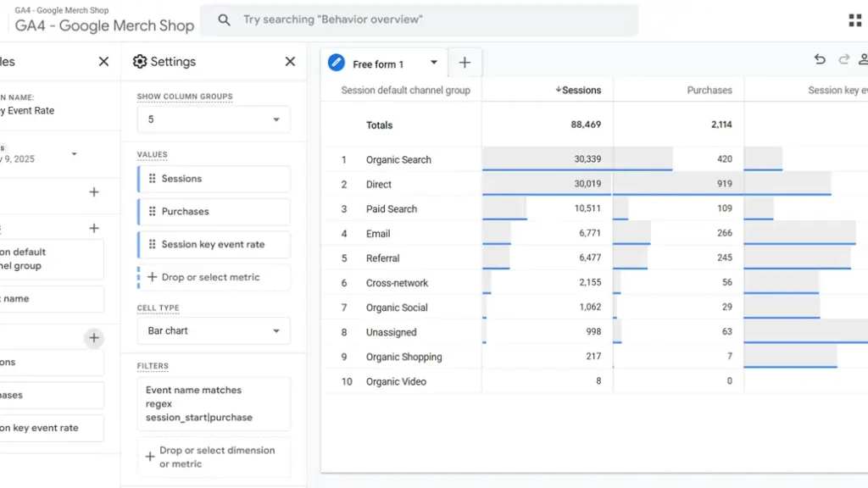Click the undo arrow icon
This screenshot has width=868, height=488.
click(820, 59)
